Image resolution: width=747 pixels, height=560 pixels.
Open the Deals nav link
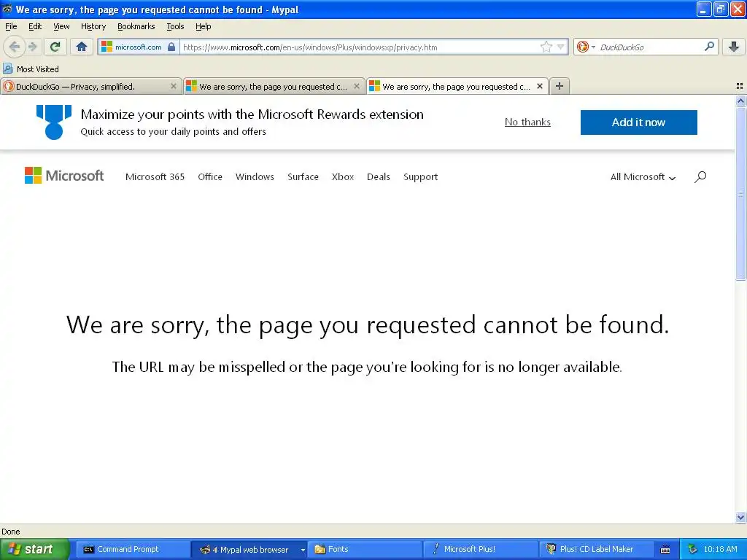(x=379, y=176)
